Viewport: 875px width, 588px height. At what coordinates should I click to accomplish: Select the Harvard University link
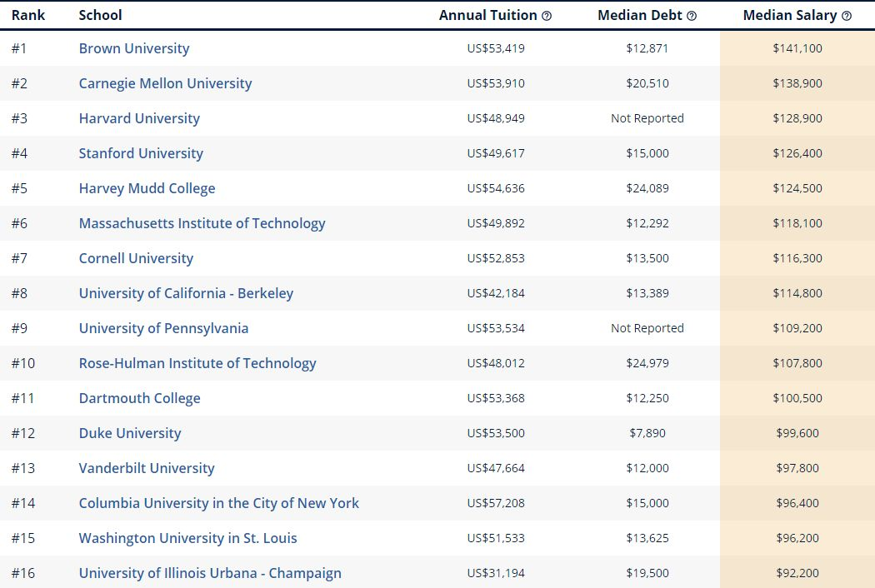(x=139, y=118)
